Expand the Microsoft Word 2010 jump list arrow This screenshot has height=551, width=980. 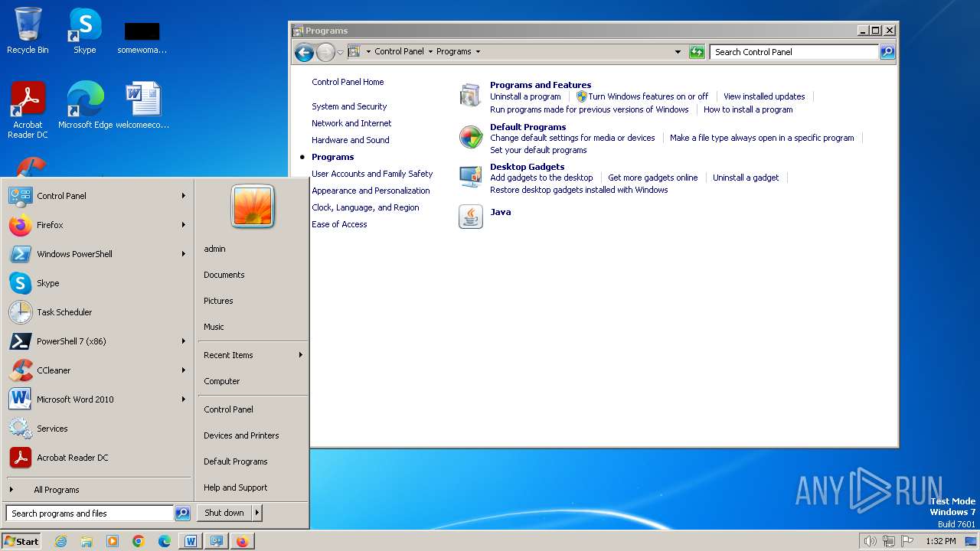[184, 399]
